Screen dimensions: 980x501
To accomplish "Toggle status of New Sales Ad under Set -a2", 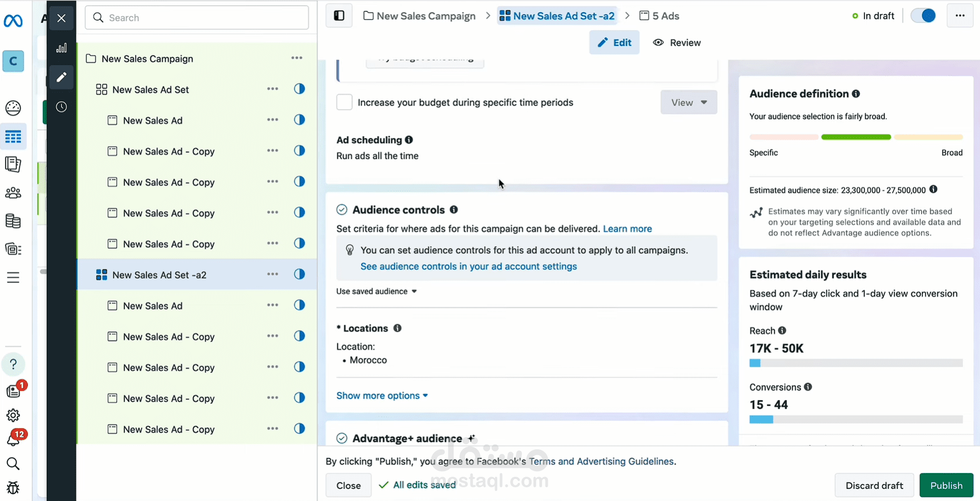I will 300,305.
